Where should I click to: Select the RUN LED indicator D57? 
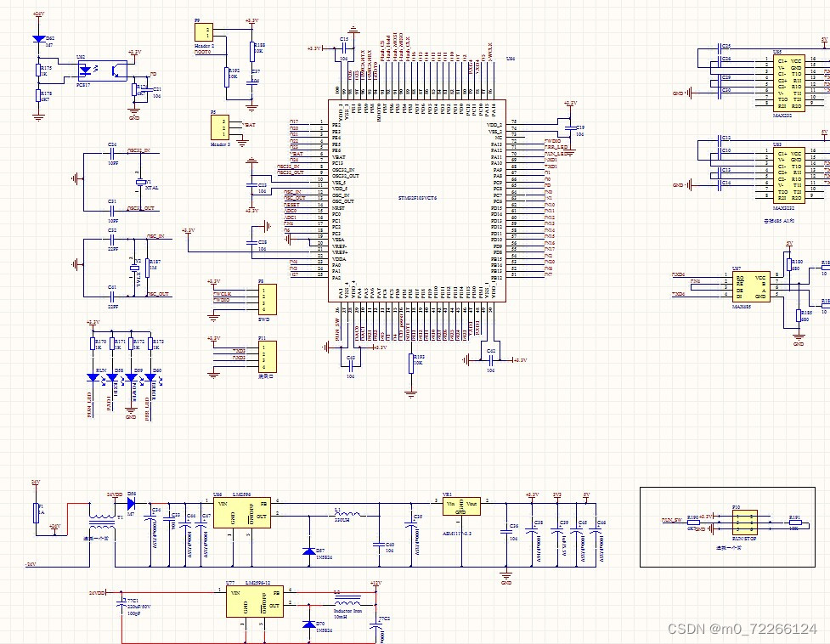tap(93, 378)
